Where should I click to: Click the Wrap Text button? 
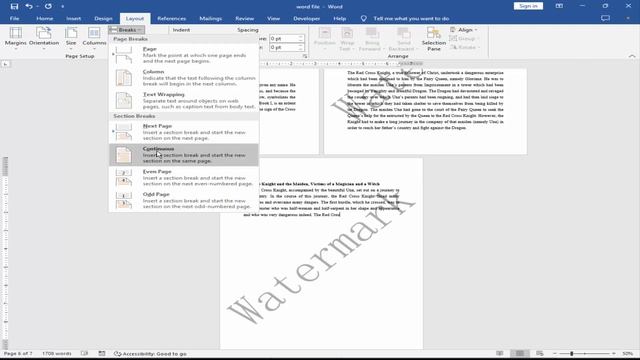[x=347, y=39]
